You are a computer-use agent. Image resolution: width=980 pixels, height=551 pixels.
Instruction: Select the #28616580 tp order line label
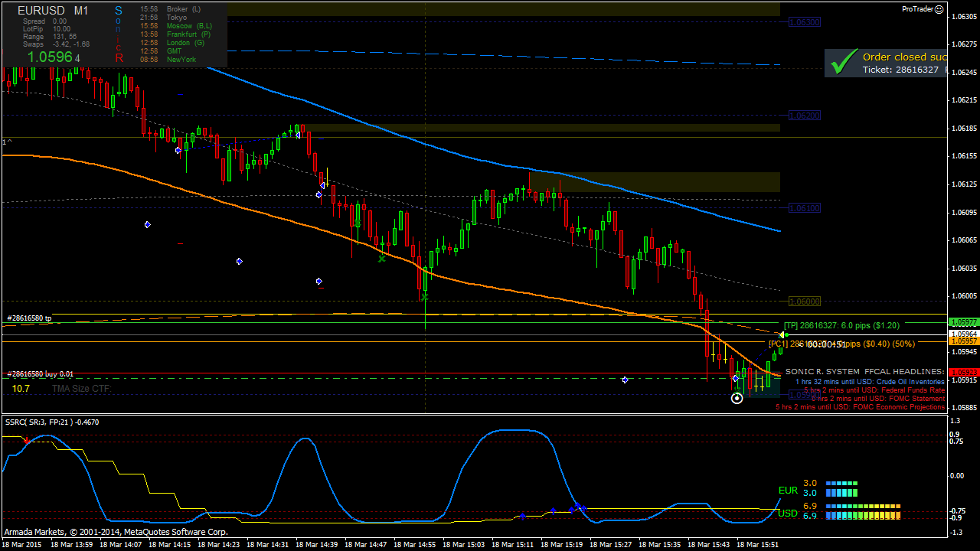click(29, 318)
